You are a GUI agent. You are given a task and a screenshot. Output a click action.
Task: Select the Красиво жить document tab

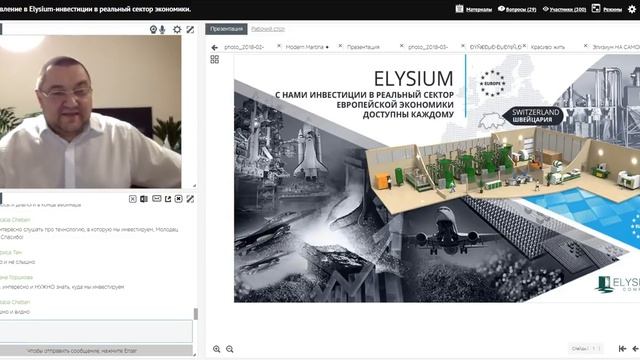click(548, 47)
